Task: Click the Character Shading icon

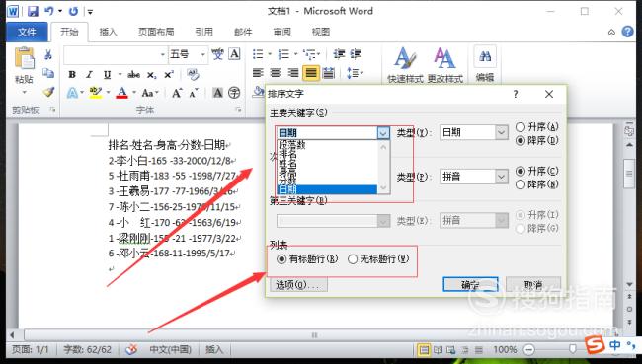Action: pyautogui.click(x=217, y=93)
